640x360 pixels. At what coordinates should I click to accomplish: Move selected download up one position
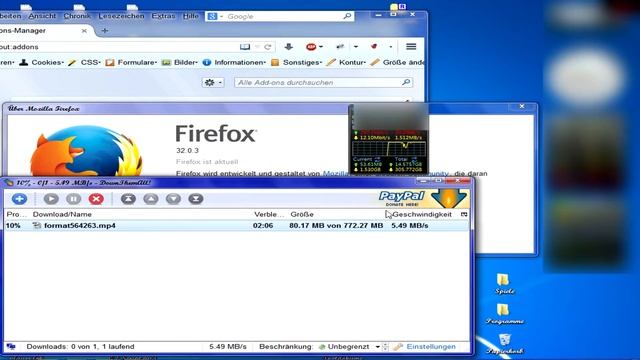pos(151,199)
